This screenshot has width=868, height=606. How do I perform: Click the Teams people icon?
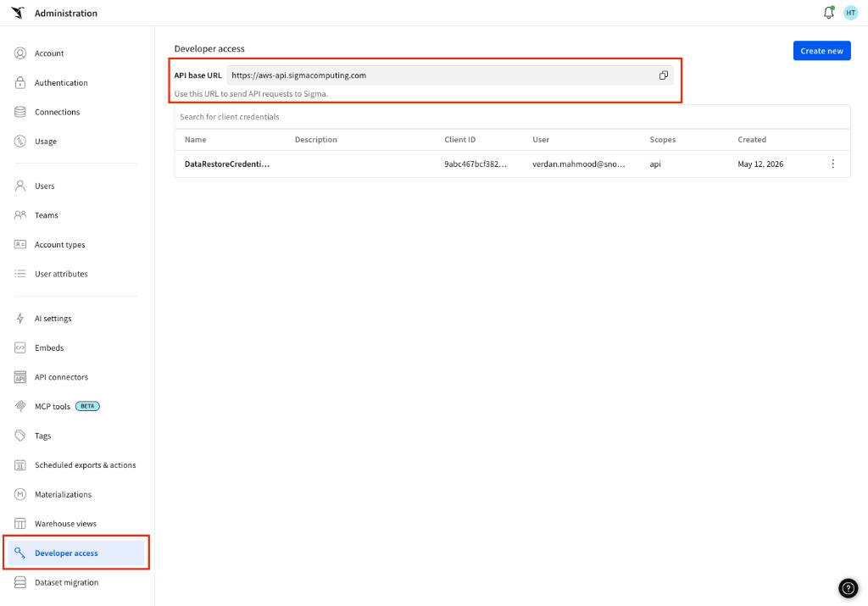point(20,215)
